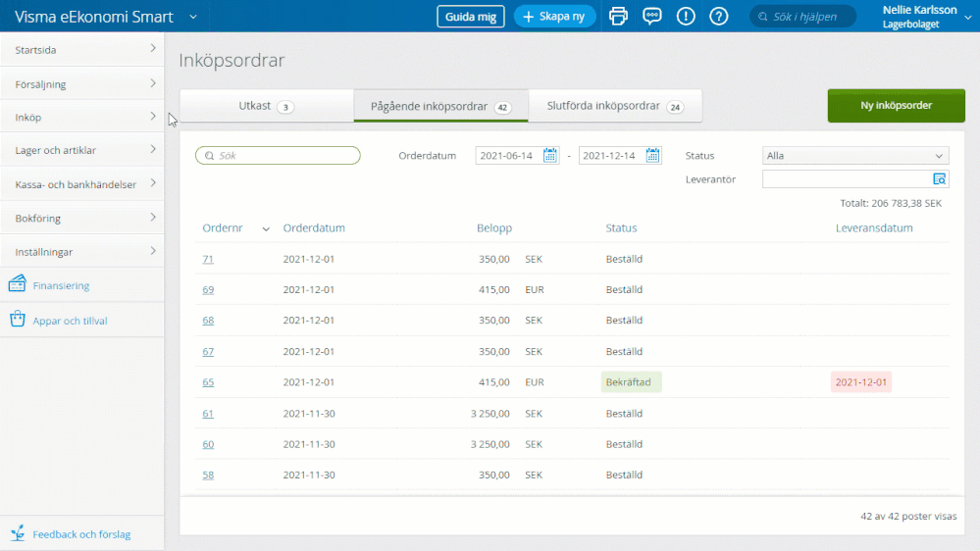980x551 pixels.
Task: Expand the Lager och artiklar menu
Action: pos(81,150)
